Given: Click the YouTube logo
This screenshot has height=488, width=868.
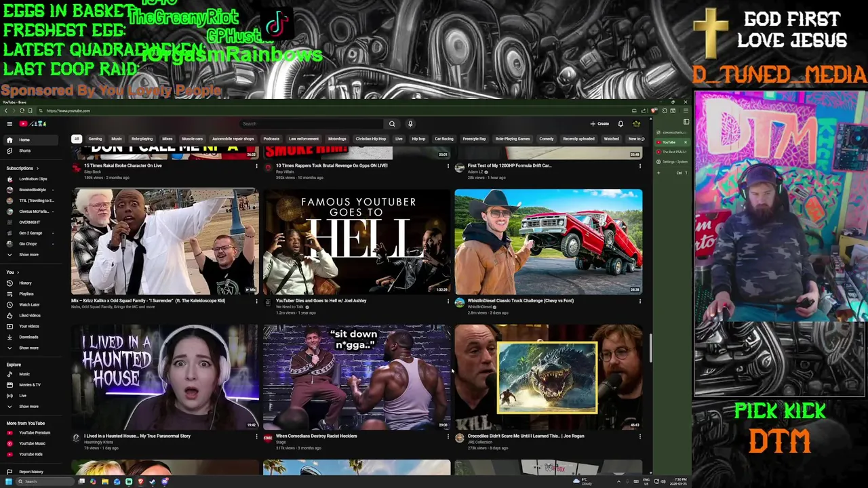Looking at the screenshot, I should tap(32, 124).
